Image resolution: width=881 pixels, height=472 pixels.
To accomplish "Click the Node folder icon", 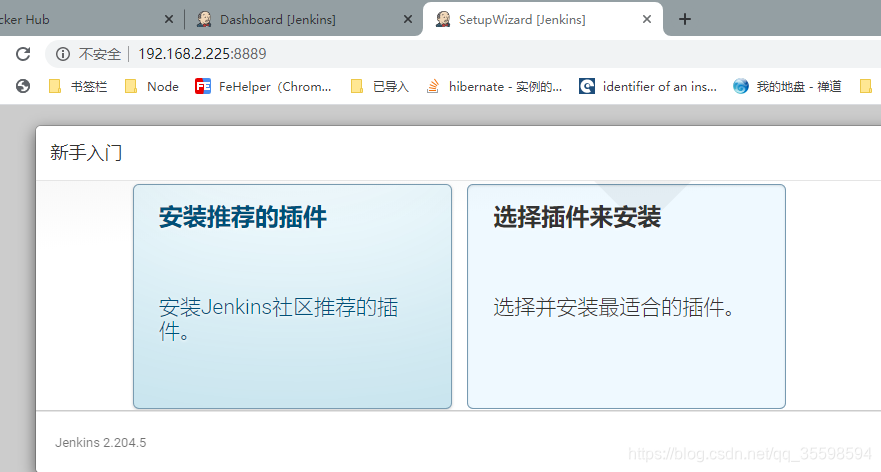I will tap(131, 86).
